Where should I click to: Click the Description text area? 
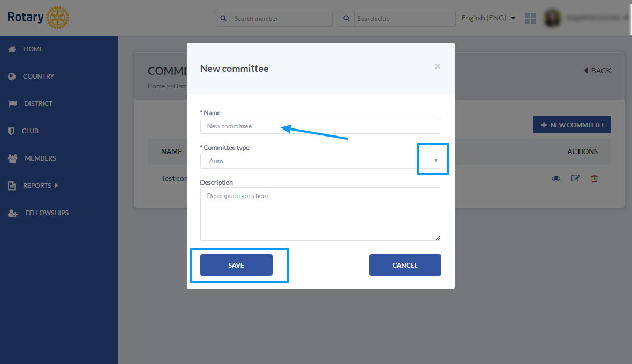pos(320,214)
